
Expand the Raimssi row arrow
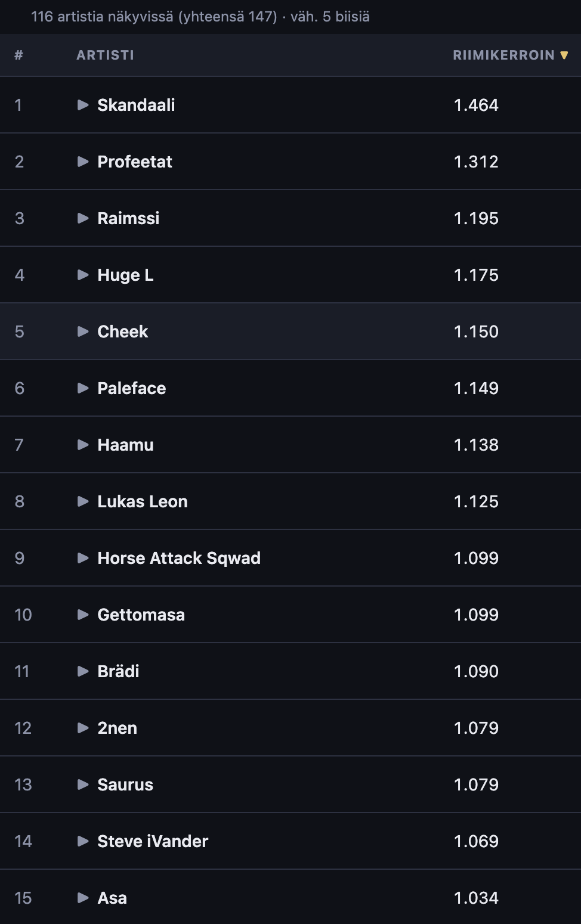(x=83, y=218)
